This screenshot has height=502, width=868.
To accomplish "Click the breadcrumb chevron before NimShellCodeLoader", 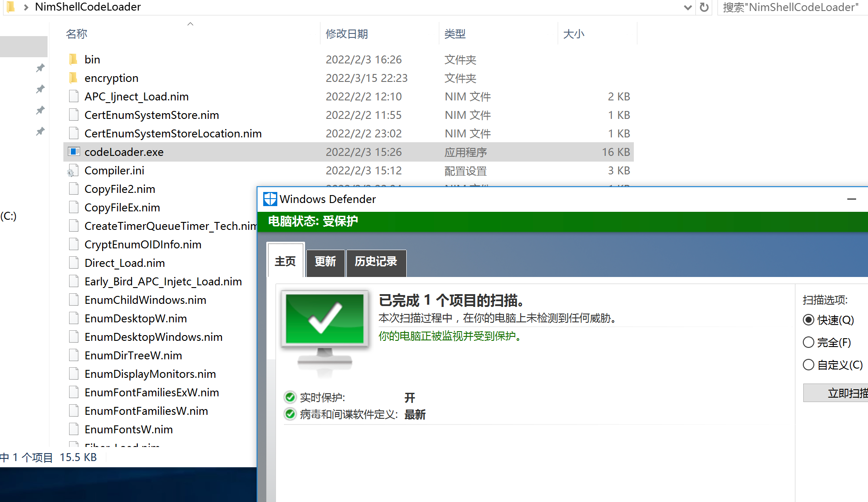I will coord(26,7).
